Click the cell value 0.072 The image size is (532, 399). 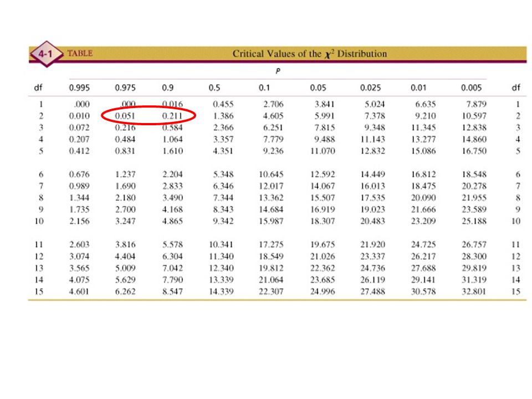(79, 127)
